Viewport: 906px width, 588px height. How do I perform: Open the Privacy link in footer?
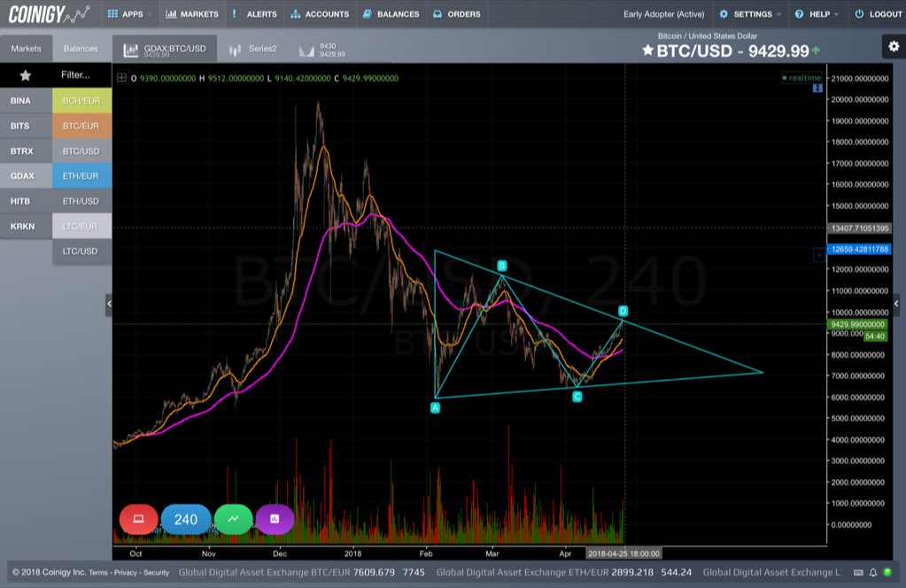[x=126, y=572]
